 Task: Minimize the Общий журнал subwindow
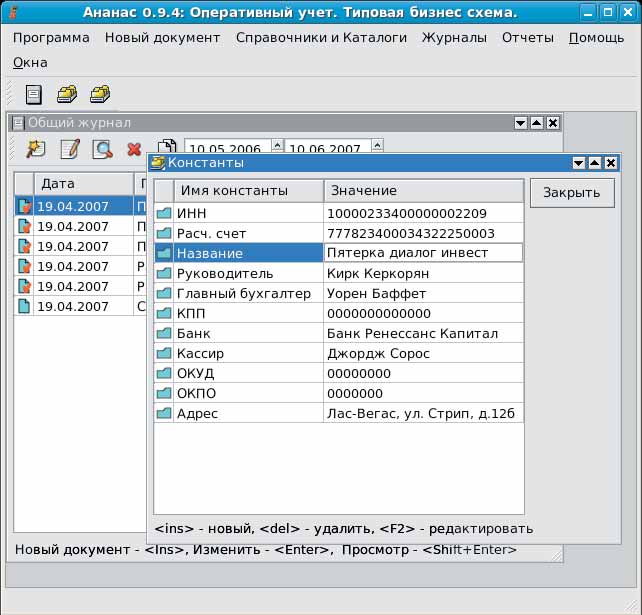point(521,123)
